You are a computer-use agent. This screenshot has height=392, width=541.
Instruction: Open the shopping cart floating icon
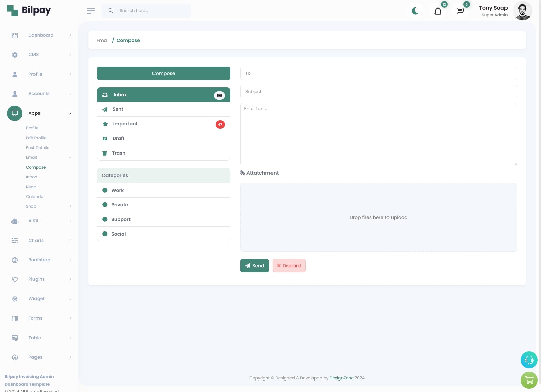(529, 380)
